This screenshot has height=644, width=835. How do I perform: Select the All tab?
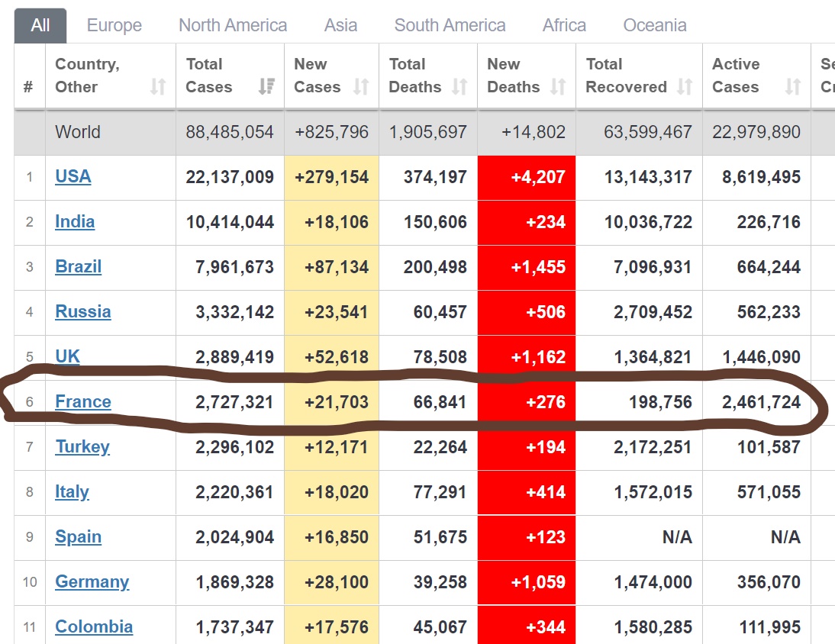coord(40,25)
